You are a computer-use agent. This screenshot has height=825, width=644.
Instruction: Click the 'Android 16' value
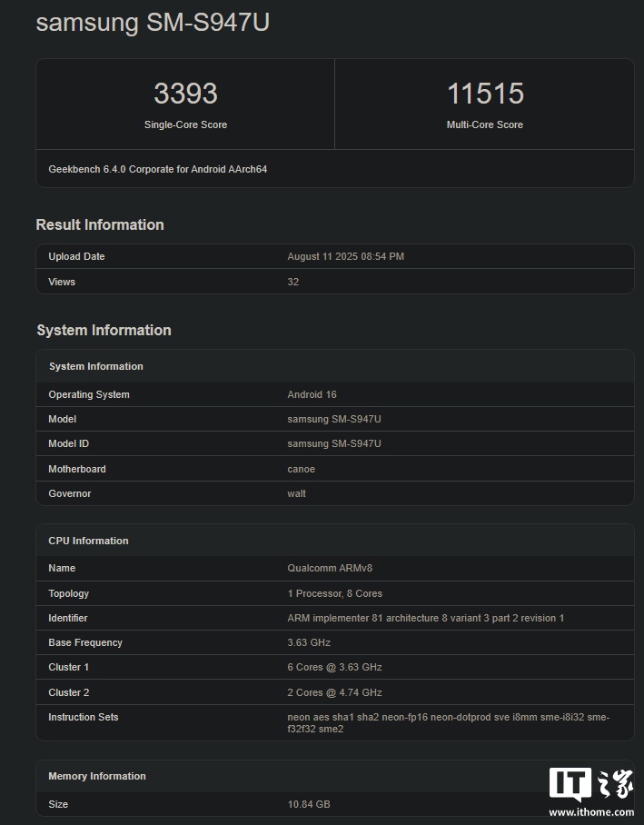click(x=312, y=394)
